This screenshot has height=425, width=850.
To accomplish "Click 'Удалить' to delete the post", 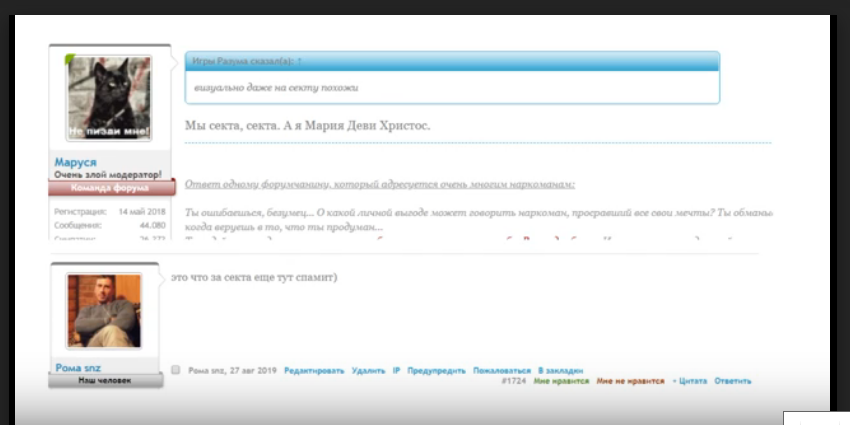I will 367,370.
